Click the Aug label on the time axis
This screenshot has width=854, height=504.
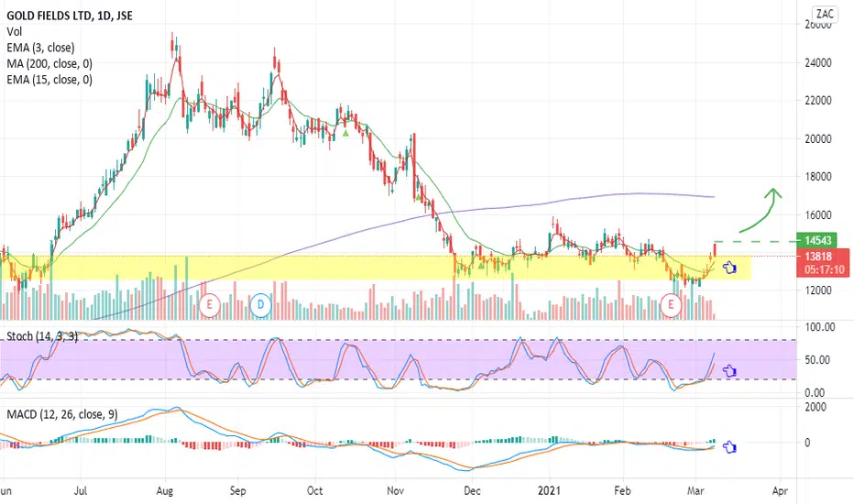pyautogui.click(x=165, y=490)
